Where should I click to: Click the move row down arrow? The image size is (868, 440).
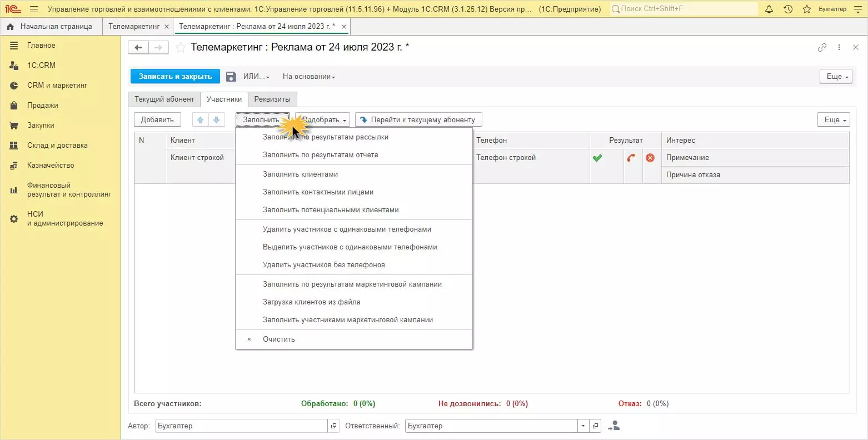click(216, 120)
